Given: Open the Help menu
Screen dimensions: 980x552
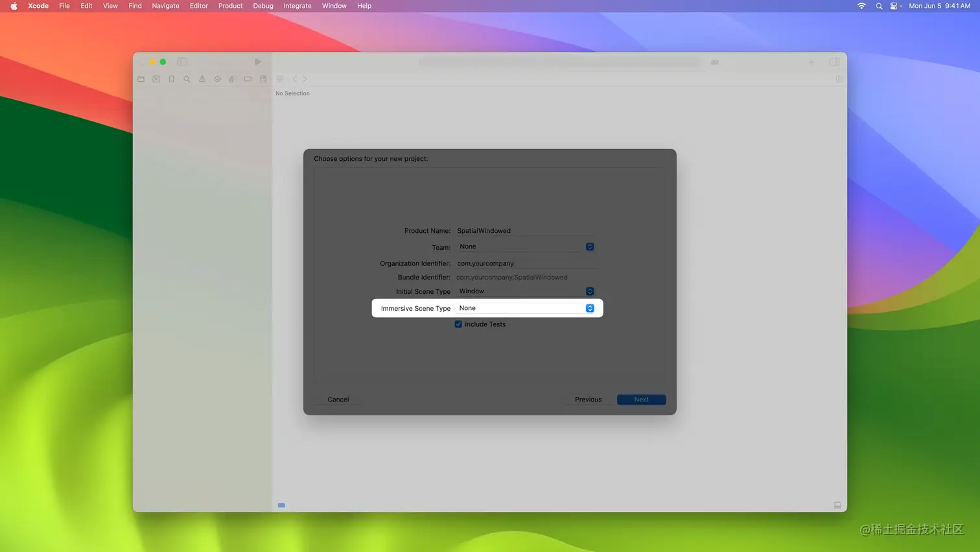Looking at the screenshot, I should click(x=364, y=6).
